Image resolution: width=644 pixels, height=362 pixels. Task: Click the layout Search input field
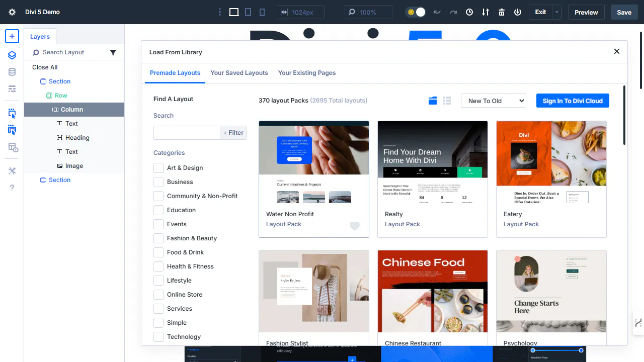[x=187, y=133]
